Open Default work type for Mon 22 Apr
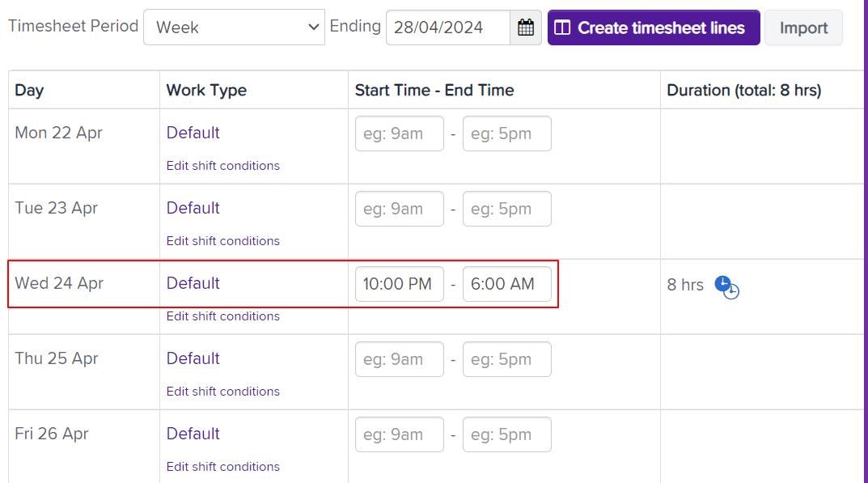Screen dimensions: 868x483 pos(193,133)
